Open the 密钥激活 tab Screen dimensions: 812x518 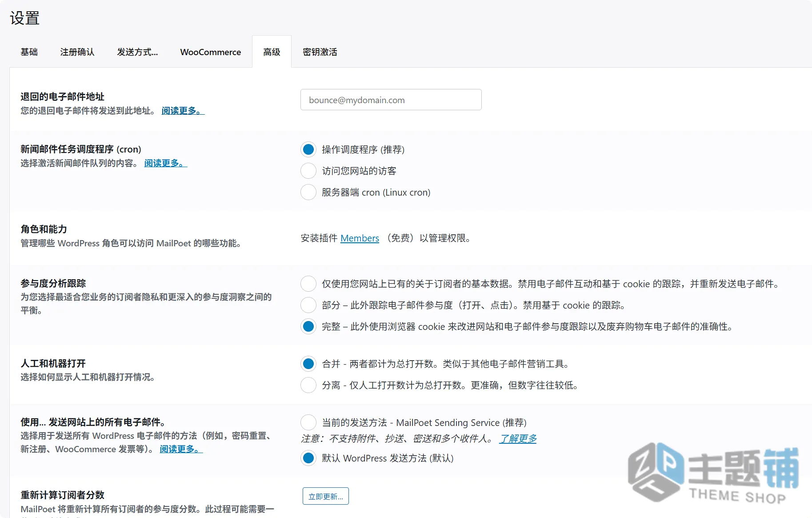tap(320, 52)
